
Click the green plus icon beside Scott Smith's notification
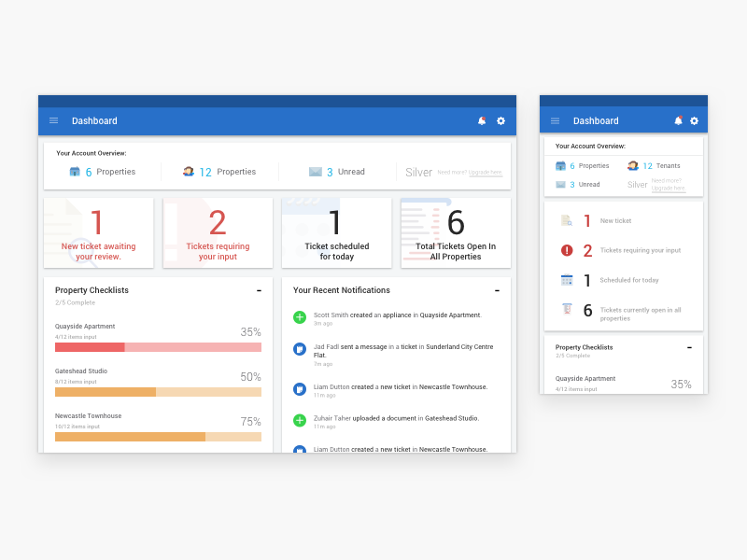tap(300, 317)
